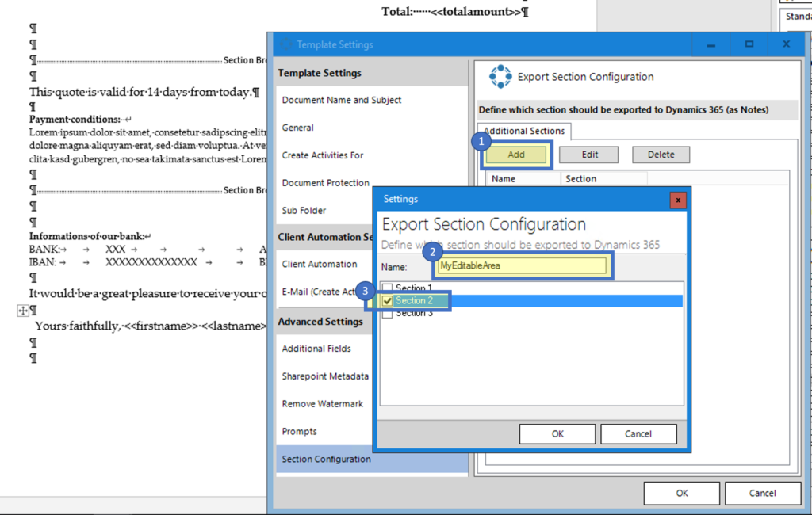
Task: Click the table move handle in the Word document
Action: (x=23, y=311)
